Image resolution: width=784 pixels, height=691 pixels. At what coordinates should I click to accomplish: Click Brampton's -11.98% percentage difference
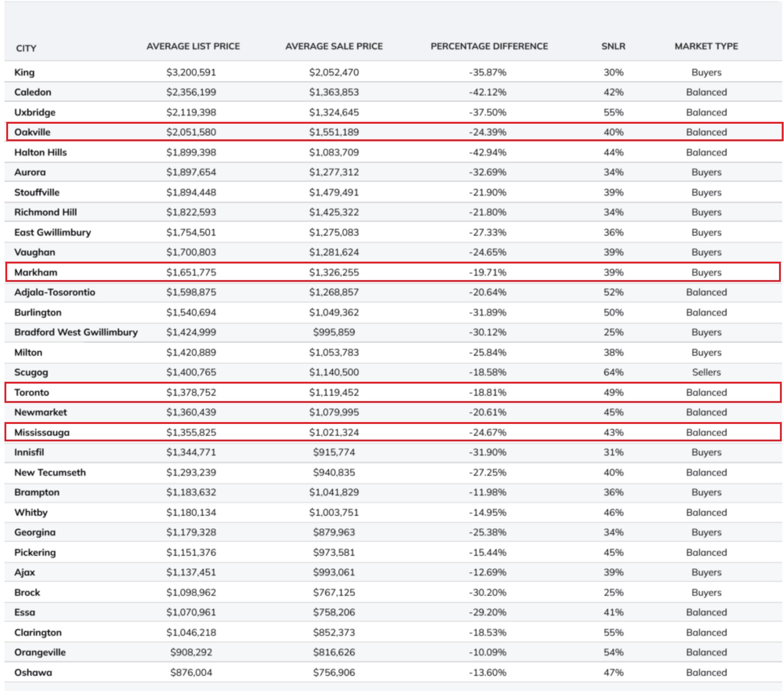[487, 492]
